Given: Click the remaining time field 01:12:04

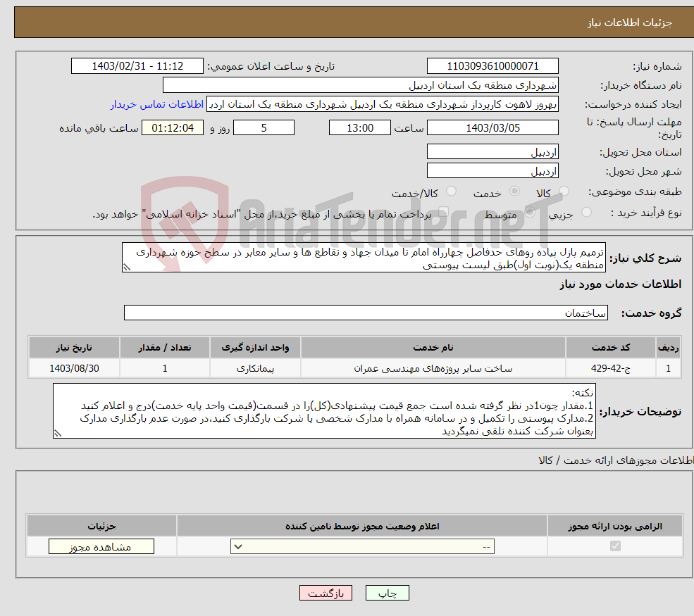Looking at the screenshot, I should 173,128.
